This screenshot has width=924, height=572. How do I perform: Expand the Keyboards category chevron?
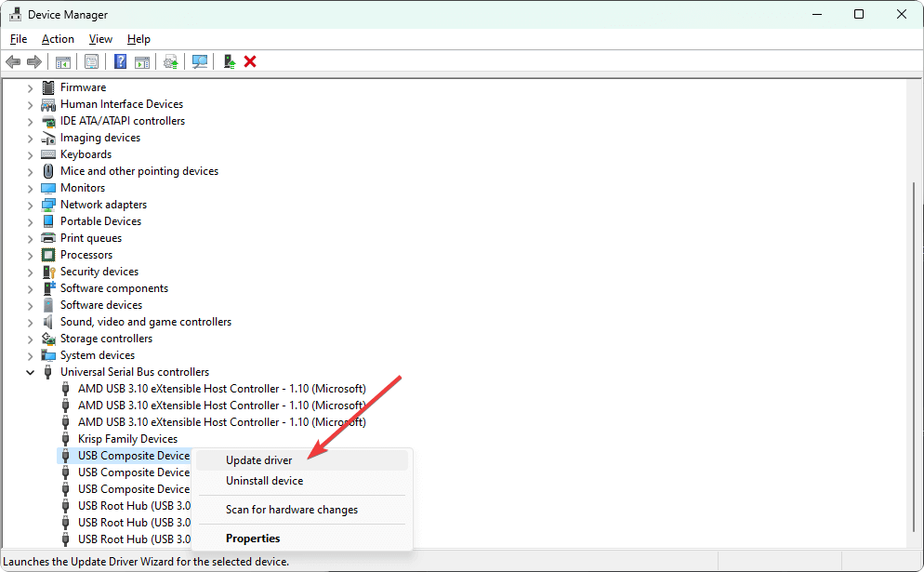pos(30,155)
